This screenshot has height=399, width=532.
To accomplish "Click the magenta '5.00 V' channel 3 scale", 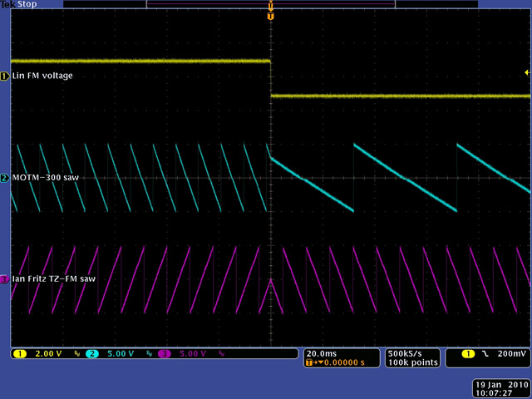I will coord(193,354).
